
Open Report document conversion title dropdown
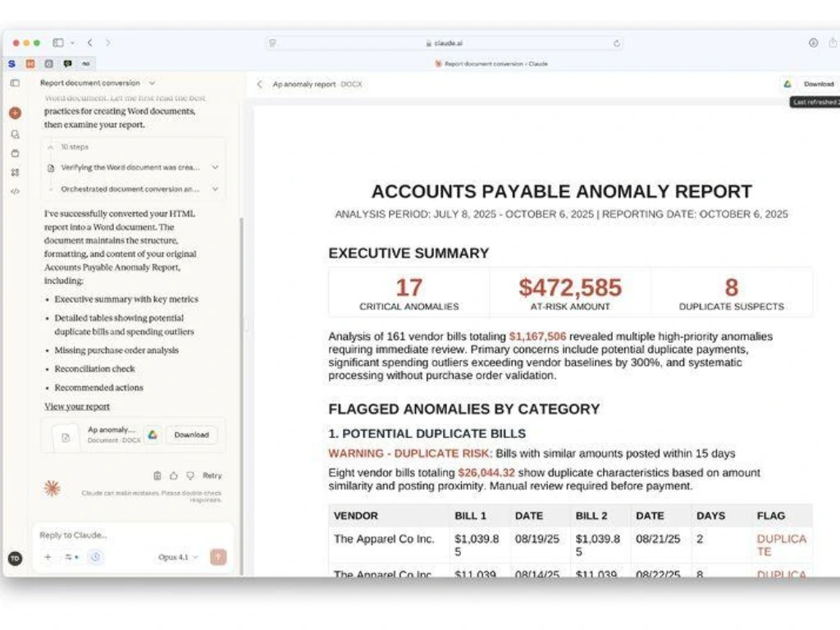point(152,83)
